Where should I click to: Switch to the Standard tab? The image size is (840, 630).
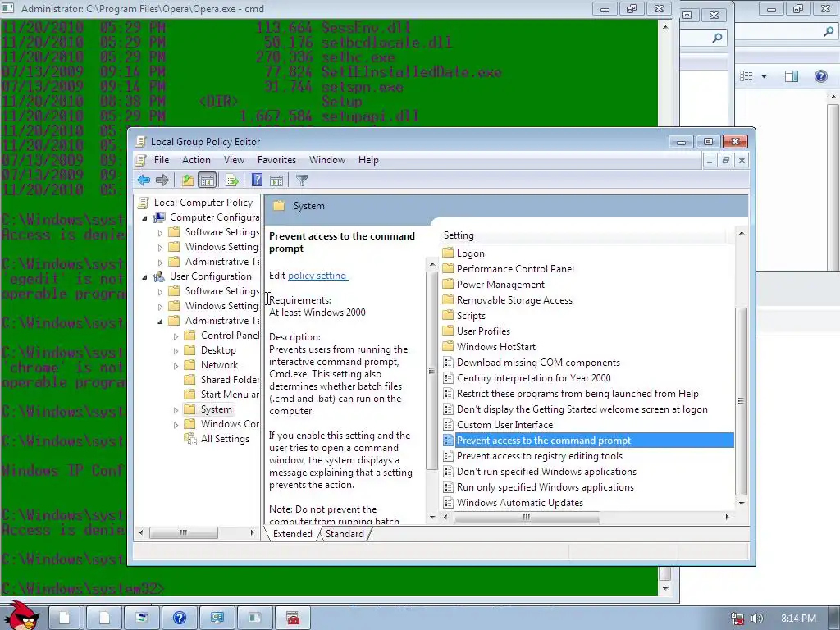click(345, 533)
